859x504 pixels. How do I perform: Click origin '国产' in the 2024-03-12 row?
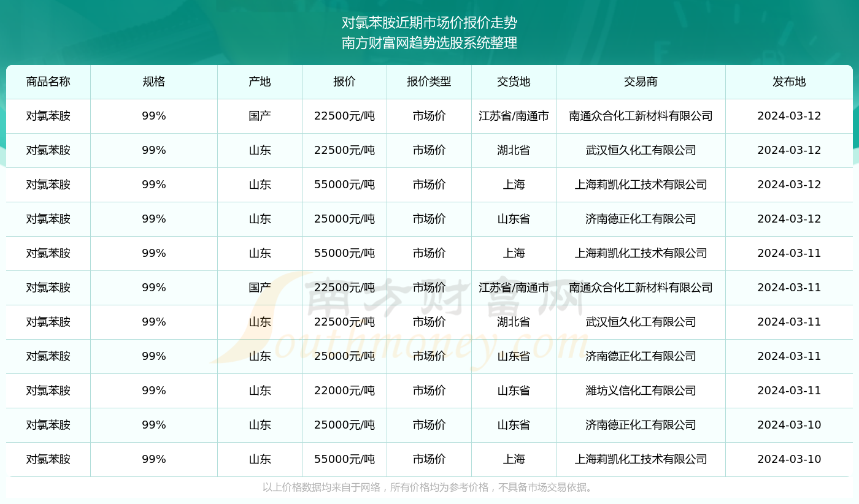(260, 116)
